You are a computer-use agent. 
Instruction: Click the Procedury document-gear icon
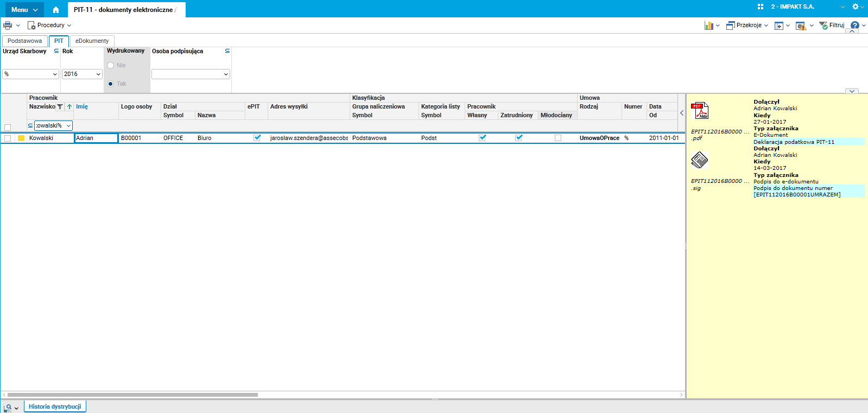point(31,26)
